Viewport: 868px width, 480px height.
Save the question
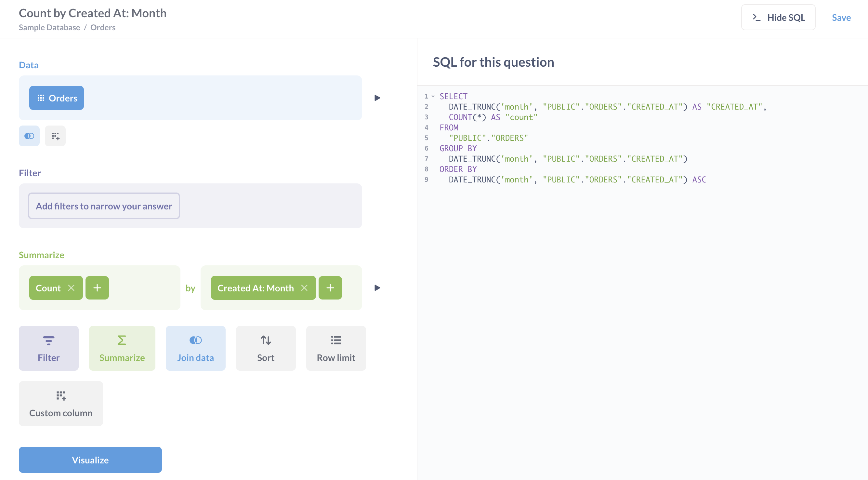[x=841, y=17]
